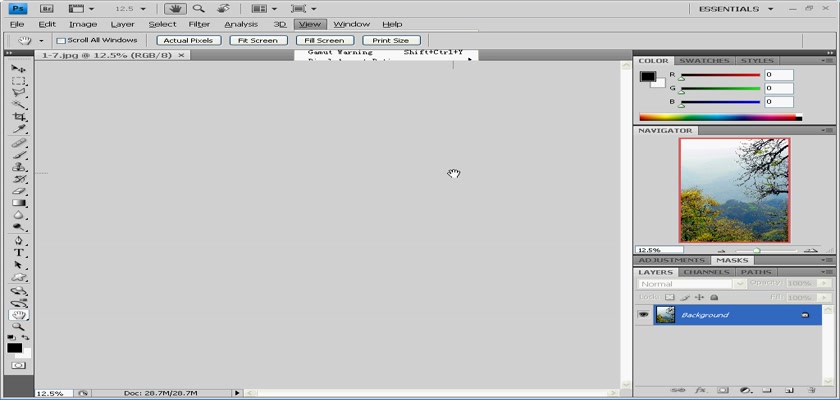Click the layer style fx icon

[701, 389]
